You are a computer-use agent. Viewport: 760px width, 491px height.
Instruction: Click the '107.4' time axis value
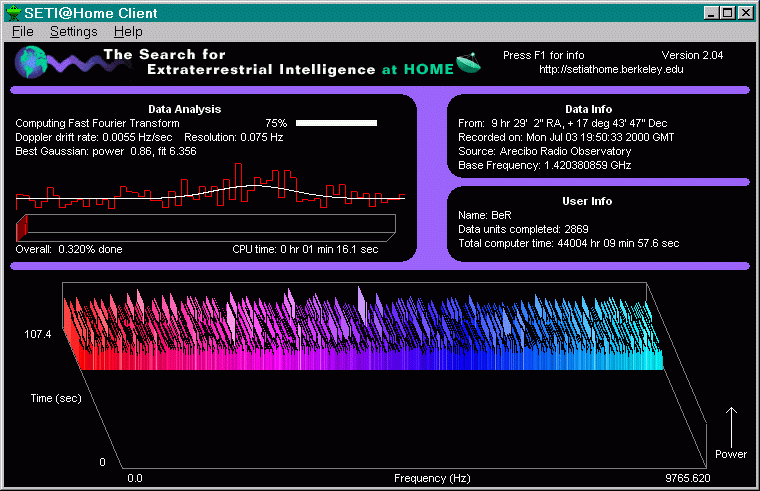38,334
